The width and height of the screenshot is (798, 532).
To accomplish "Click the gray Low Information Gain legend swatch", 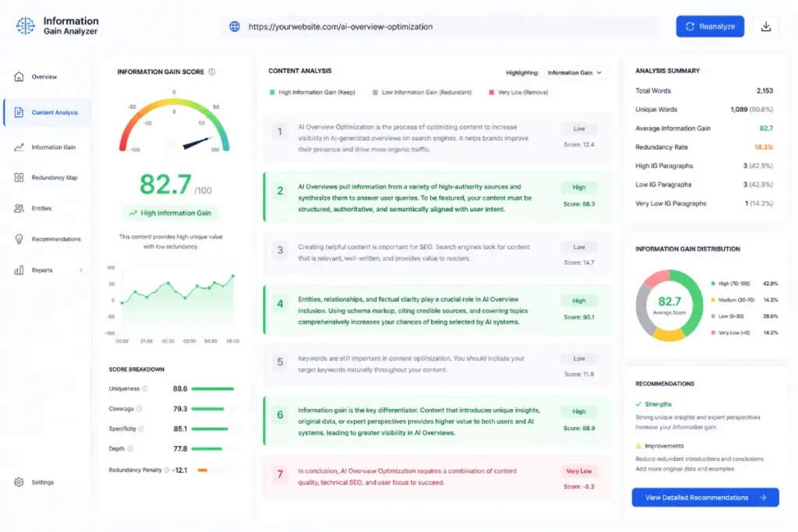I will tap(375, 93).
